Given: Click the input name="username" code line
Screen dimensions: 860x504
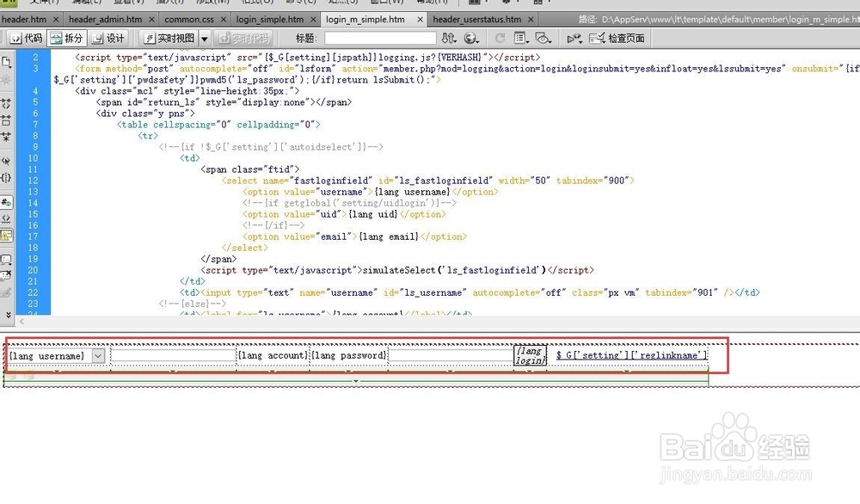Looking at the screenshot, I should pos(470,292).
